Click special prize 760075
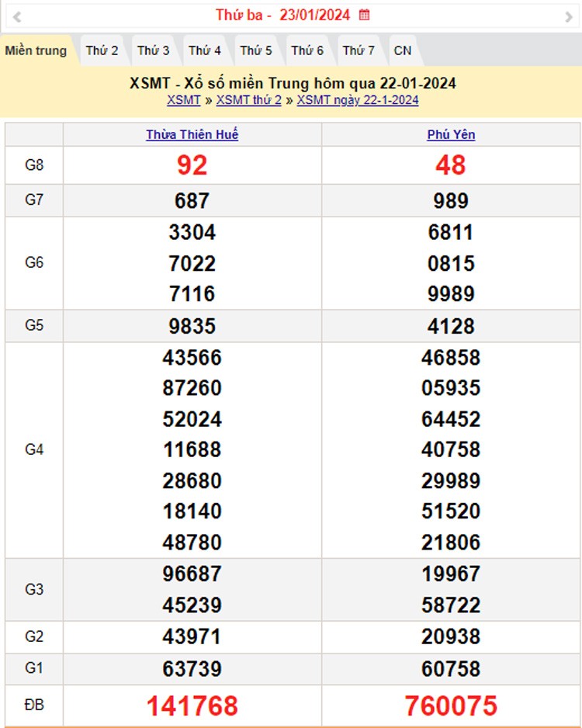582x728 pixels. click(x=451, y=705)
